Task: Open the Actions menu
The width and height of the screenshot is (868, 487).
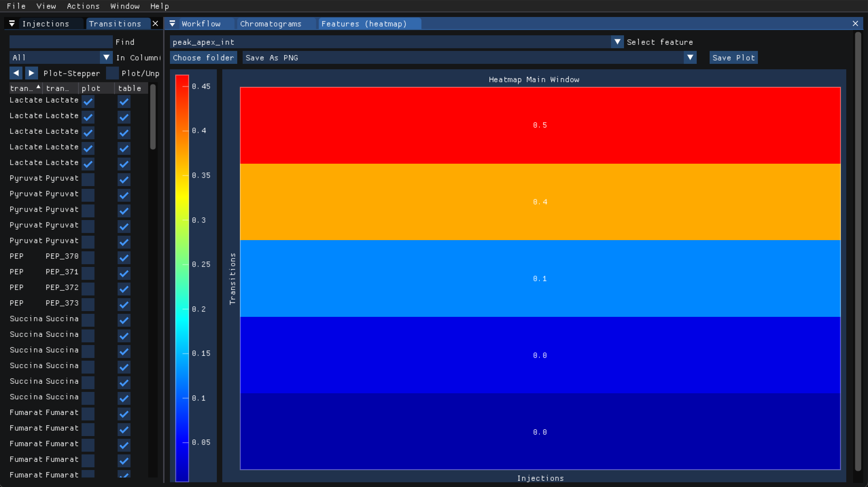Action: [83, 6]
